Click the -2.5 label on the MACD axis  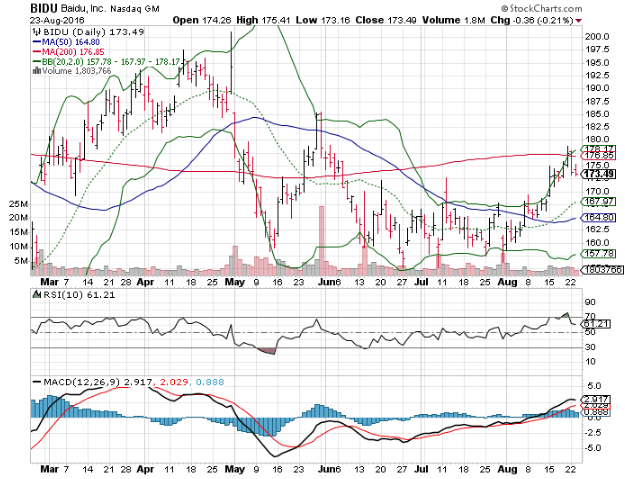[x=593, y=433]
